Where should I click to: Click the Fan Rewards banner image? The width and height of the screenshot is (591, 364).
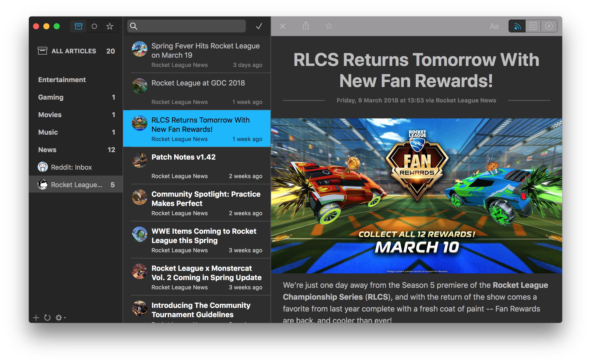click(x=416, y=196)
